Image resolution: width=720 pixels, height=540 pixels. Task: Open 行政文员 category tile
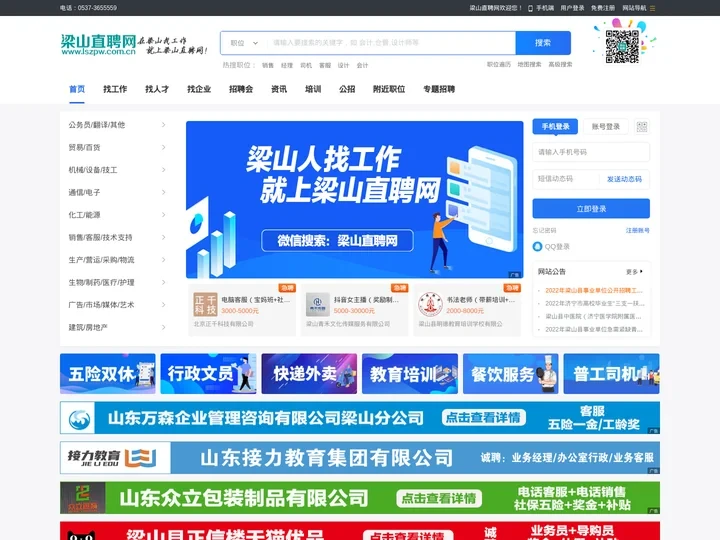tap(208, 374)
